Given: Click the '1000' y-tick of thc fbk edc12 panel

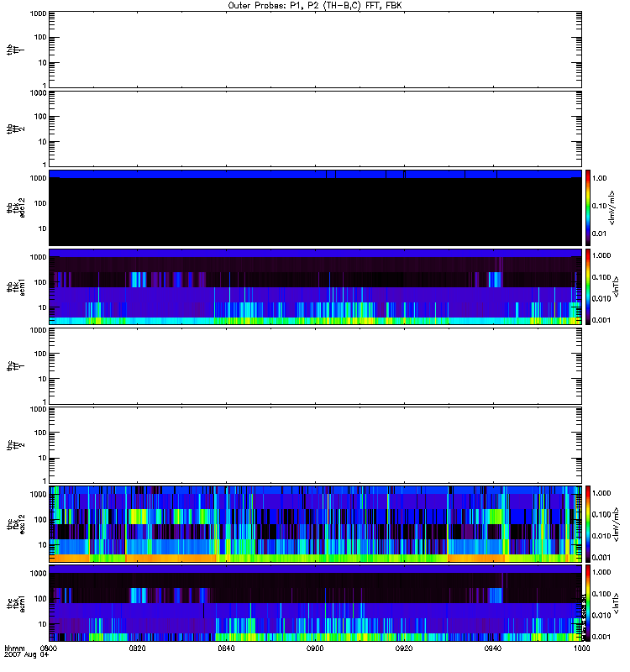Looking at the screenshot, I should coord(38,494).
